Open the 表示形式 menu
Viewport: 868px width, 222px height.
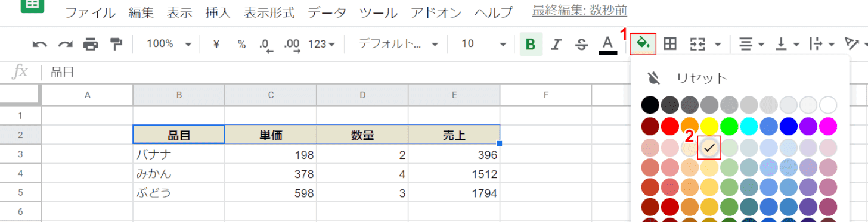pos(269,12)
